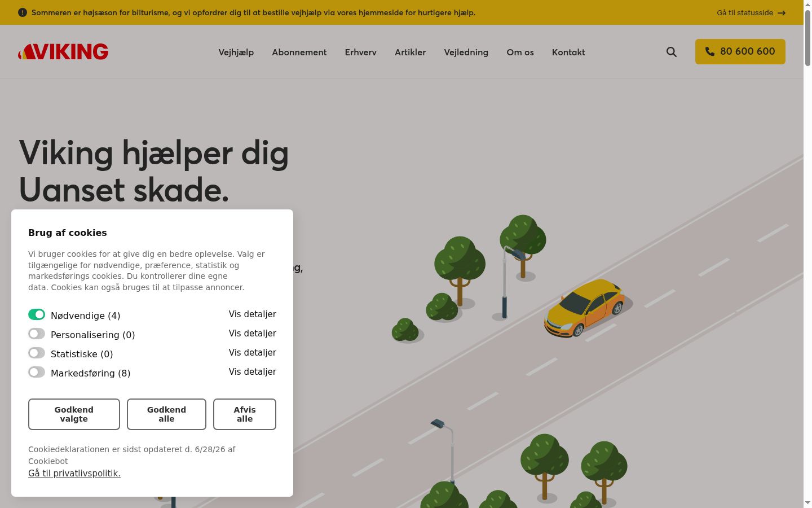Click the page vertical scrollbar
Image resolution: width=812 pixels, height=508 pixels.
coord(807,37)
